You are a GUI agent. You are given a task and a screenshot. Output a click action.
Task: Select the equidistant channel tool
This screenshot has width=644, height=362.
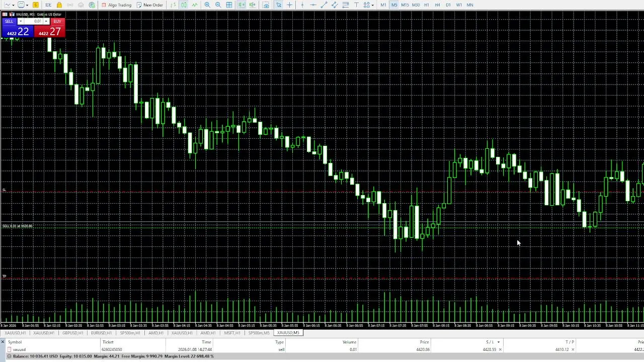(x=335, y=5)
